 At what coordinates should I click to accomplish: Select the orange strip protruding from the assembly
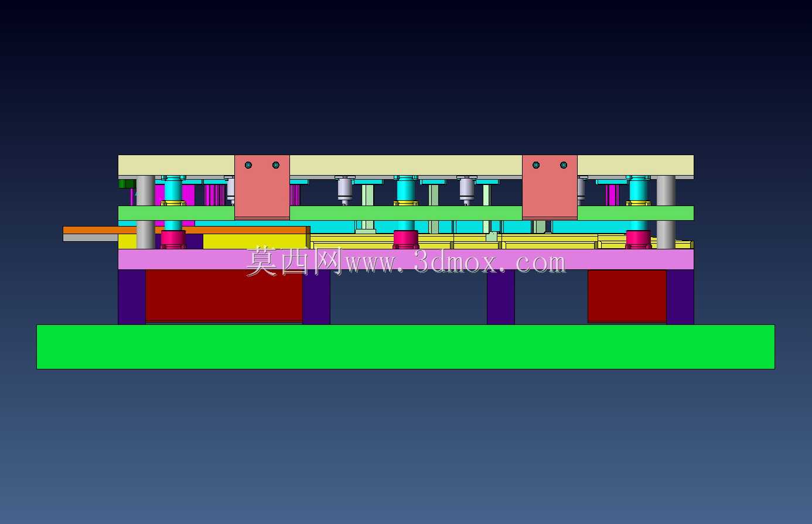pos(185,230)
